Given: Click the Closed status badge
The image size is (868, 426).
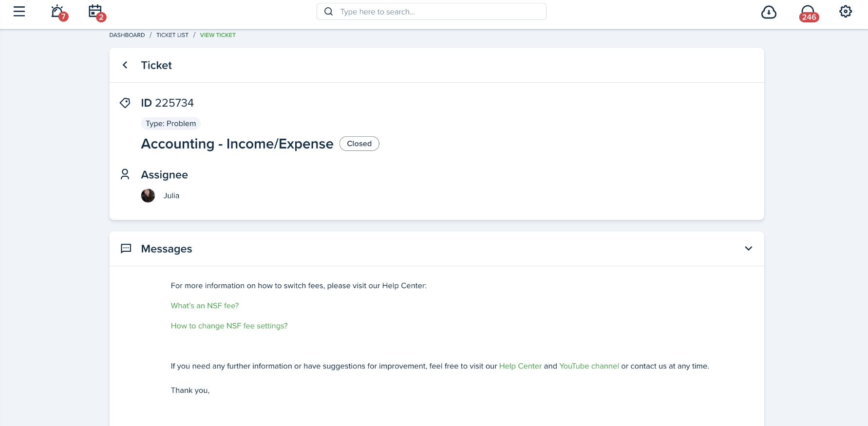Looking at the screenshot, I should click(359, 144).
